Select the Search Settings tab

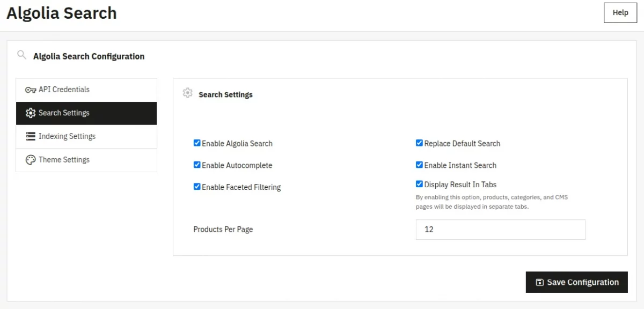pos(86,113)
